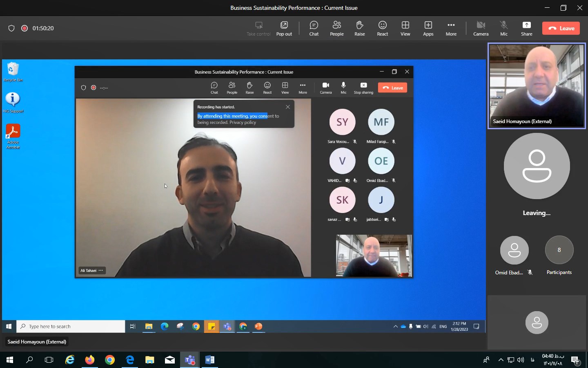588x368 pixels.
Task: Open Firefox from local taskbar
Action: point(90,360)
